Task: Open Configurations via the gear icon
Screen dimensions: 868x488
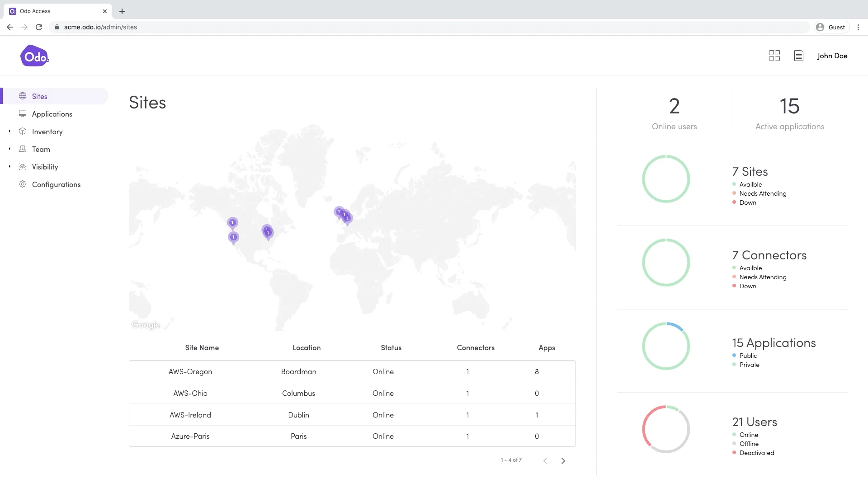Action: [x=23, y=184]
